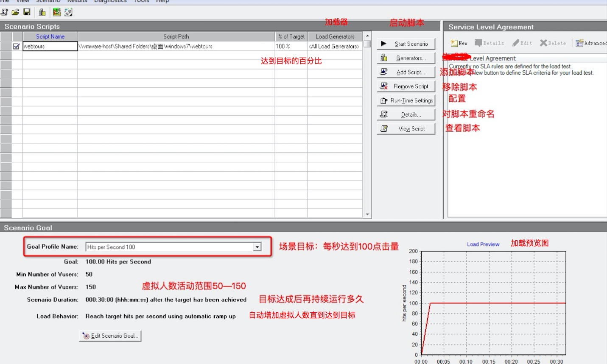Click the Details button under Run-Time Settings
Viewport: 607px width, 364px height.
[406, 114]
